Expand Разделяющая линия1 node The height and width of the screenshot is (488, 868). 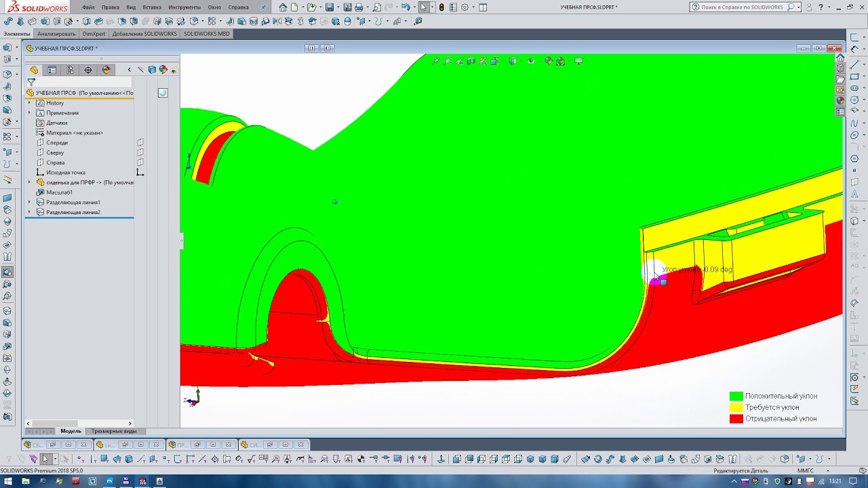29,202
